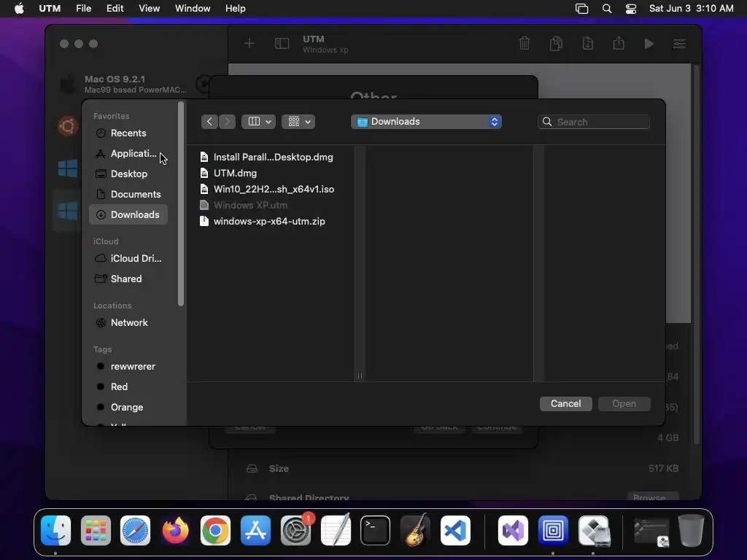The height and width of the screenshot is (560, 747).
Task: Click the column resize handle
Action: (x=360, y=376)
